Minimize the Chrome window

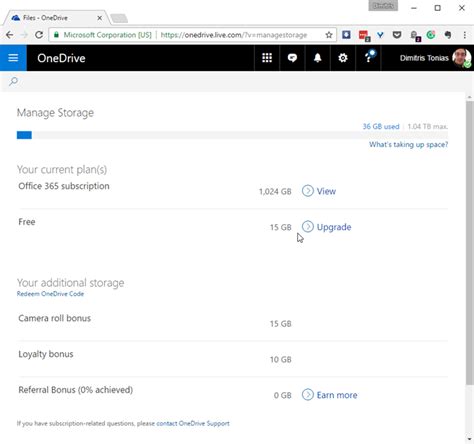pos(414,8)
